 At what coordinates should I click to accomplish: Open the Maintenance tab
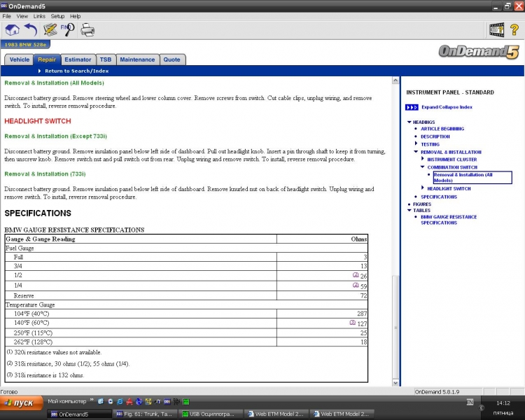click(x=137, y=59)
